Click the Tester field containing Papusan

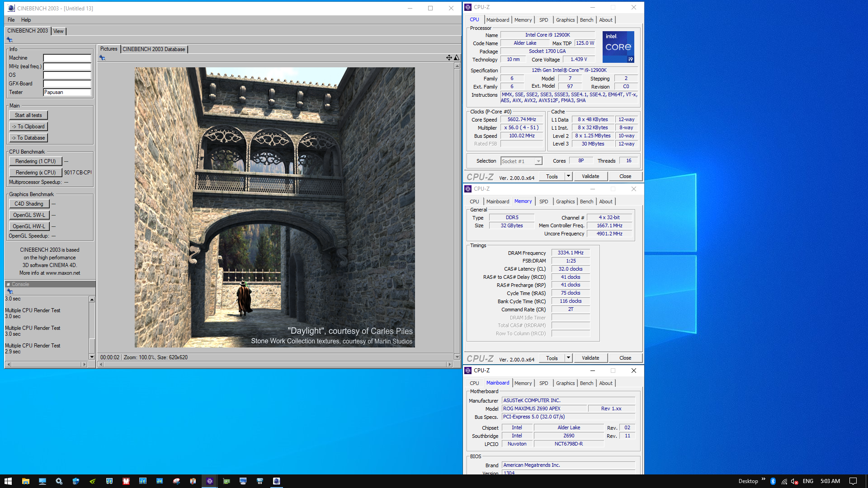[x=67, y=92]
